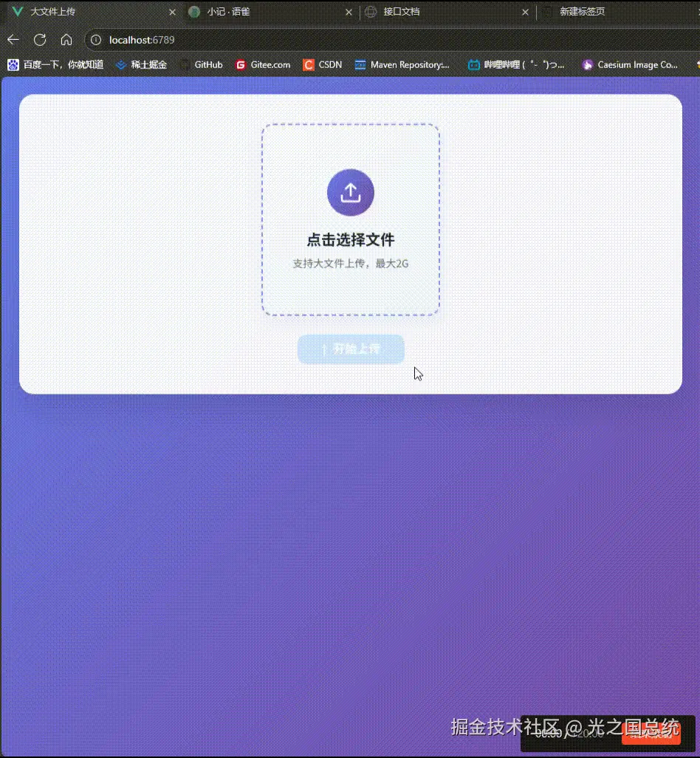Open the 百度一下 bookmark link
The height and width of the screenshot is (758, 700).
(55, 65)
